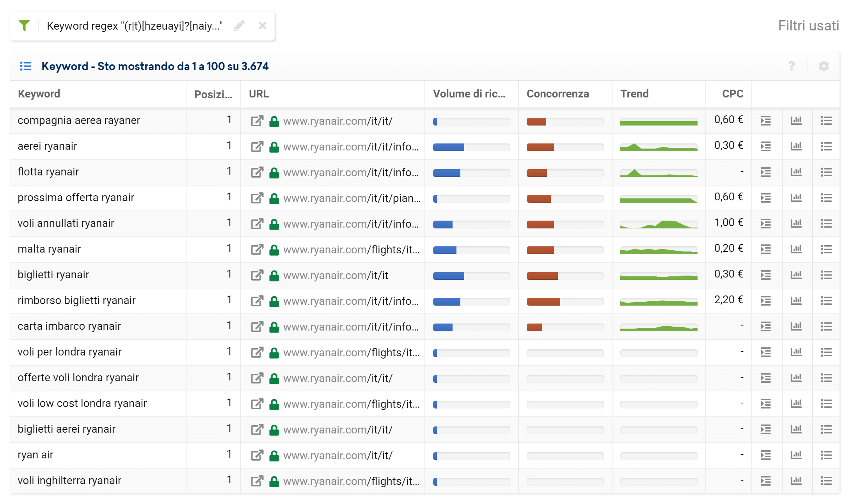Show SERP details for rimborso biglietti ryanair

pyautogui.click(x=766, y=301)
